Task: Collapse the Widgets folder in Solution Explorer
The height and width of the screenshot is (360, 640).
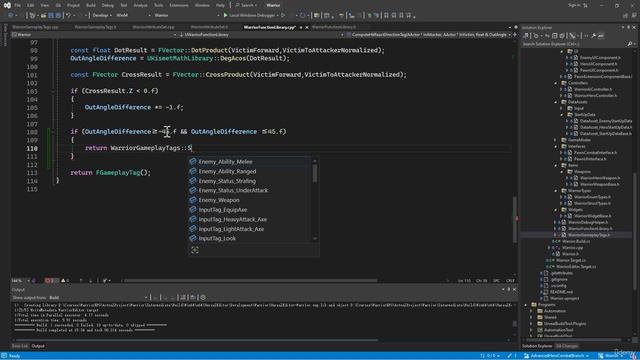Action: (556, 209)
